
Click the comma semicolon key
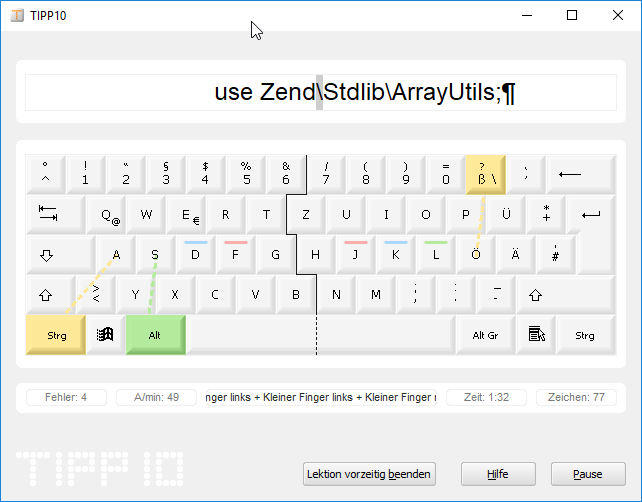point(416,295)
